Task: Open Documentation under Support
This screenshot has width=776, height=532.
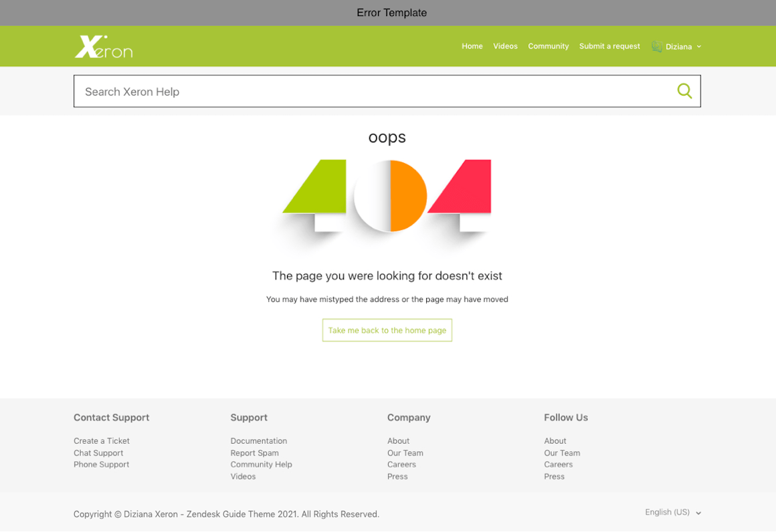Action: coord(258,441)
